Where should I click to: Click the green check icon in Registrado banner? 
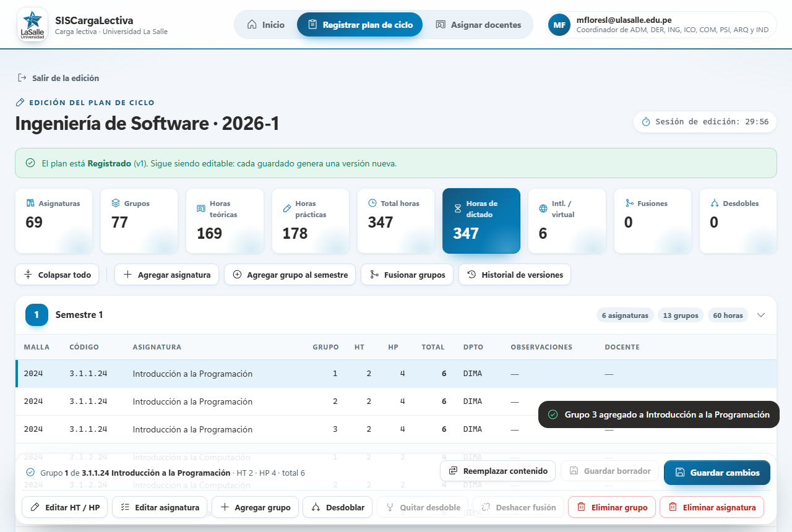(30, 163)
